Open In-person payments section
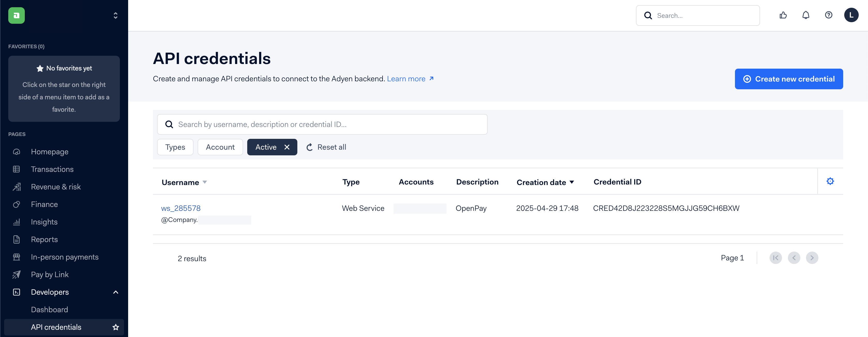Viewport: 868px width, 337px height. (x=65, y=257)
